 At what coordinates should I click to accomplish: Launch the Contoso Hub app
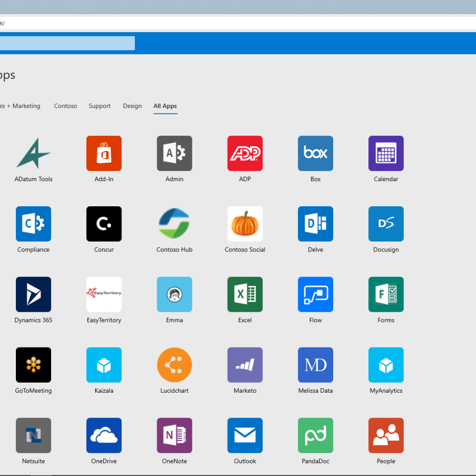pos(175,224)
